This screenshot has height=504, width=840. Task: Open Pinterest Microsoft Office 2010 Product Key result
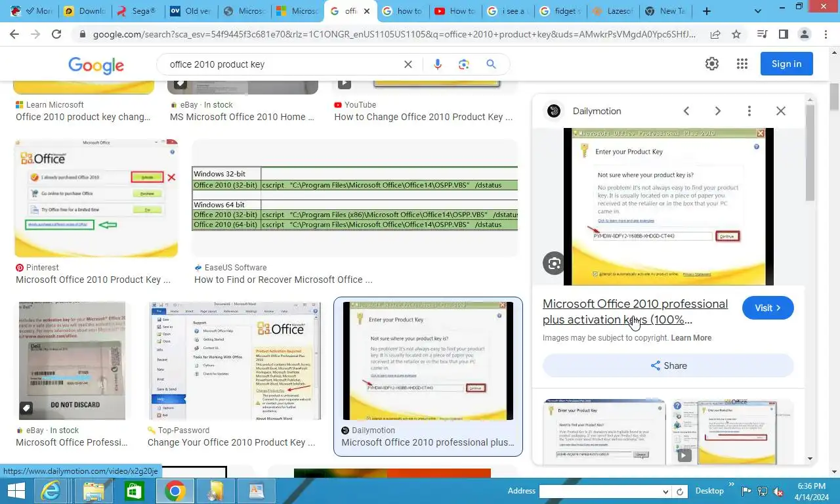(93, 280)
